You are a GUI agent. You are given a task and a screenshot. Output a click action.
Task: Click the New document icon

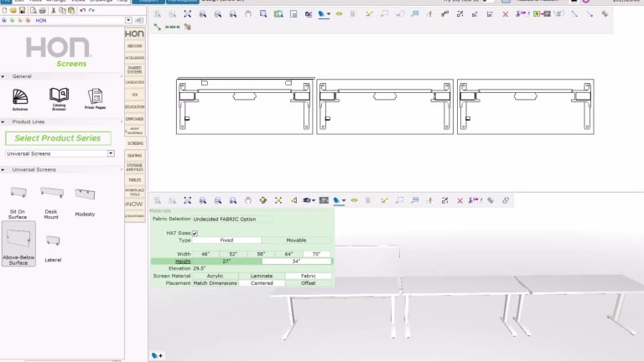4,10
